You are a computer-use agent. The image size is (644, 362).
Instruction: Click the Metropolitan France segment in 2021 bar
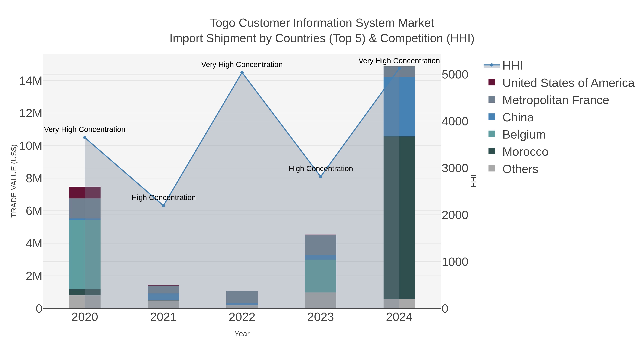click(x=164, y=290)
